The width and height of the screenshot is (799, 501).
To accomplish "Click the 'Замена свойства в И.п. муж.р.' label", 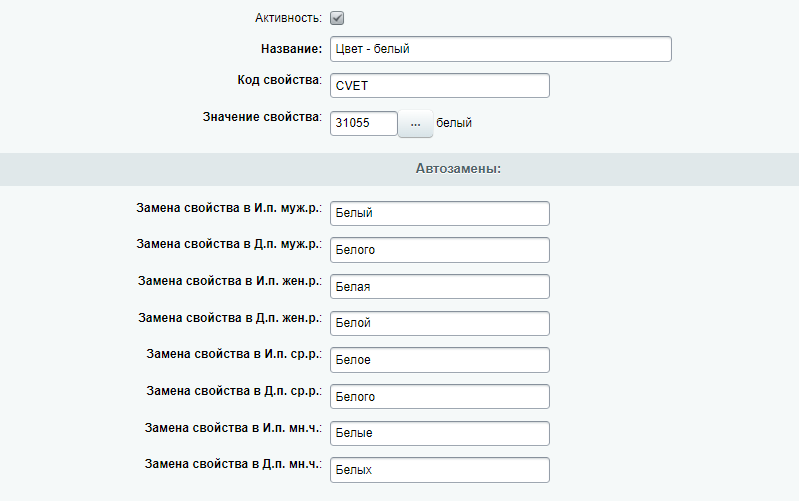I will pos(229,208).
